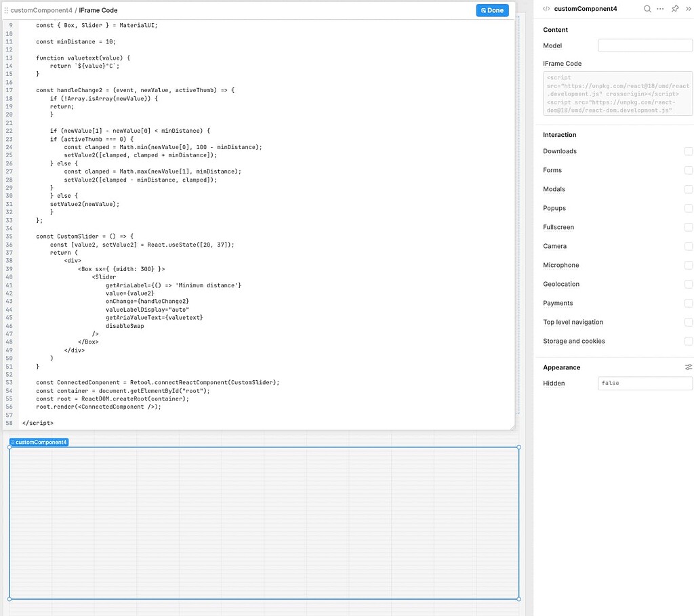Click the search icon in inspector header
Screen dimensions: 694x616
coord(647,9)
